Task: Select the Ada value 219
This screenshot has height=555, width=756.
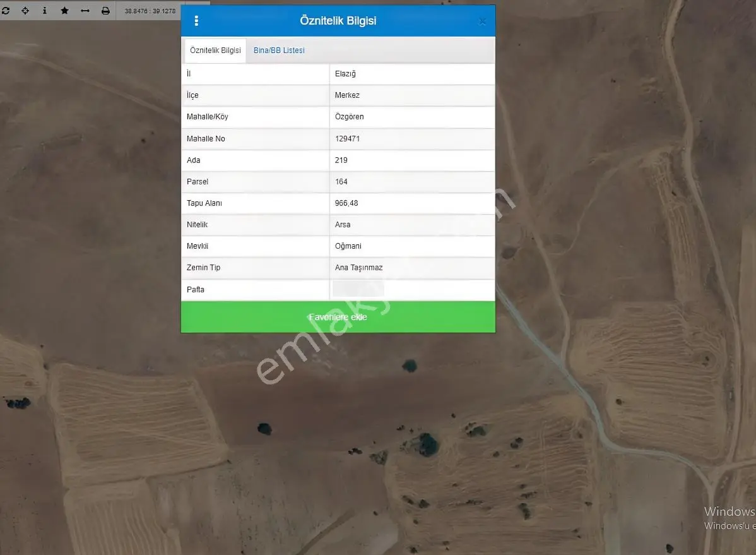Action: [341, 160]
